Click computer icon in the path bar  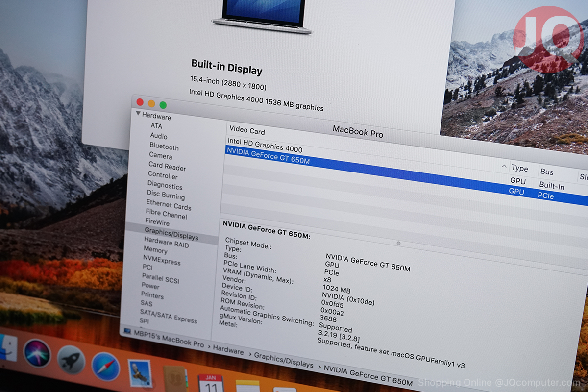[127, 332]
